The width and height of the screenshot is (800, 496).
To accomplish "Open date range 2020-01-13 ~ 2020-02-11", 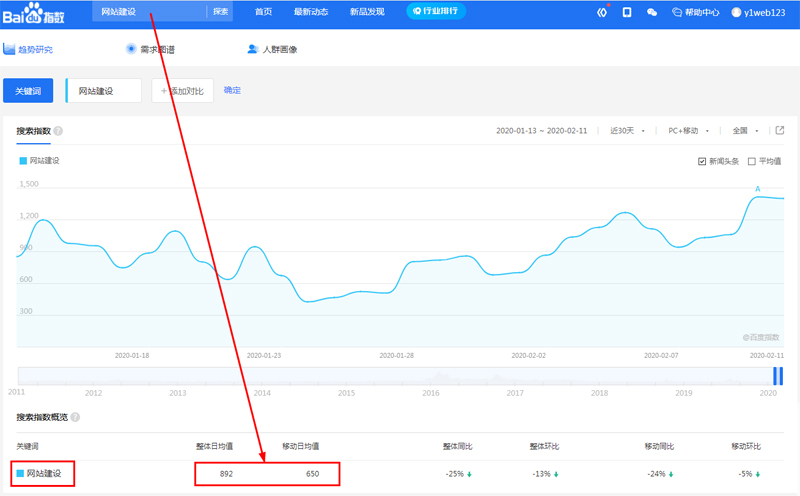I will pos(541,131).
